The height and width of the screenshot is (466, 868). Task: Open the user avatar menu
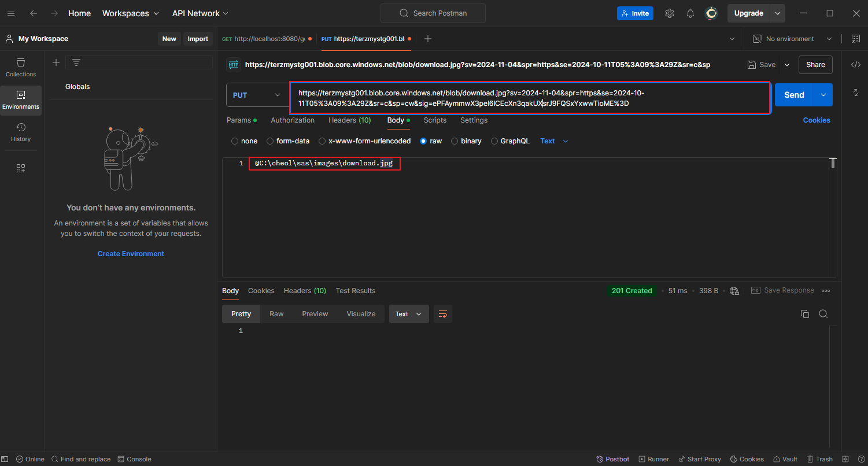coord(711,13)
